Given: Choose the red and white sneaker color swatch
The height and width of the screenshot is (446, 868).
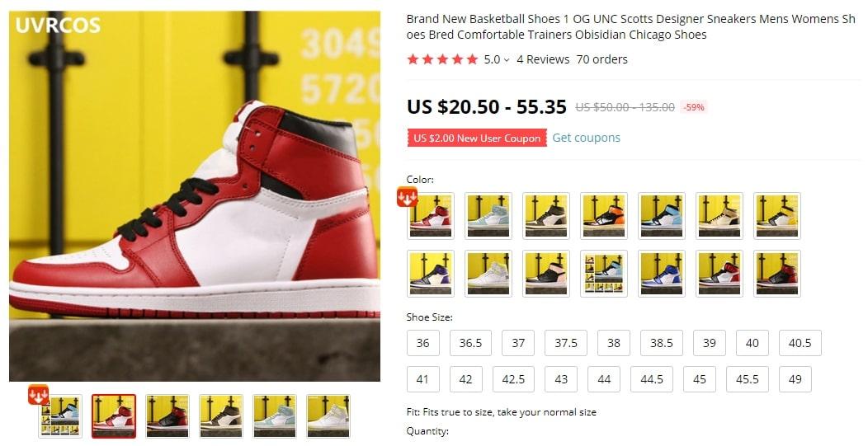Looking at the screenshot, I should 431,216.
